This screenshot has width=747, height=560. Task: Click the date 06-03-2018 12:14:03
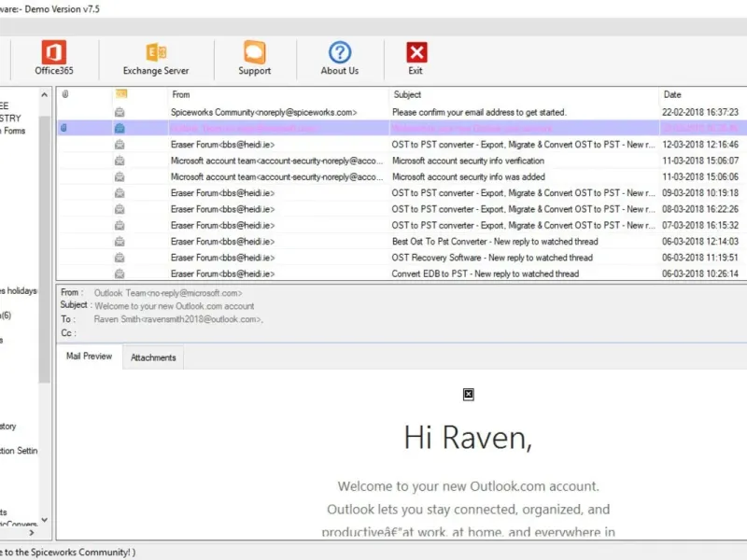pyautogui.click(x=699, y=242)
